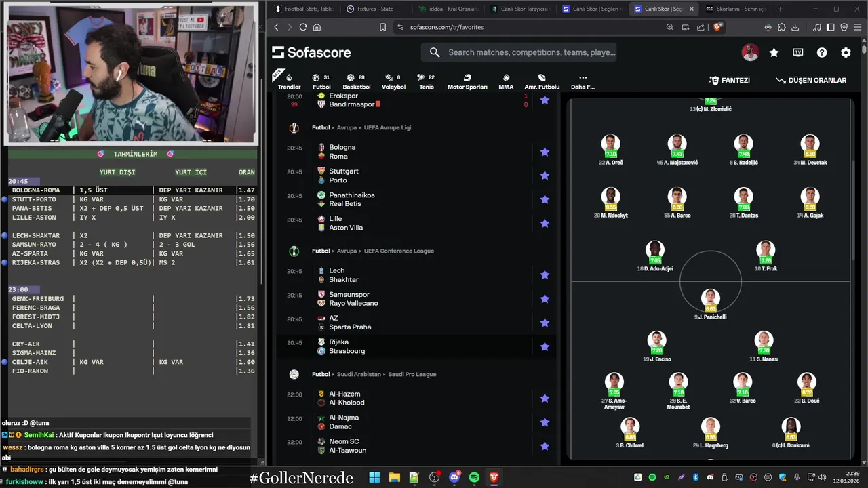The image size is (868, 488).
Task: Unfavorite the Neom SC–Al-Taawoun match star
Action: (x=545, y=446)
